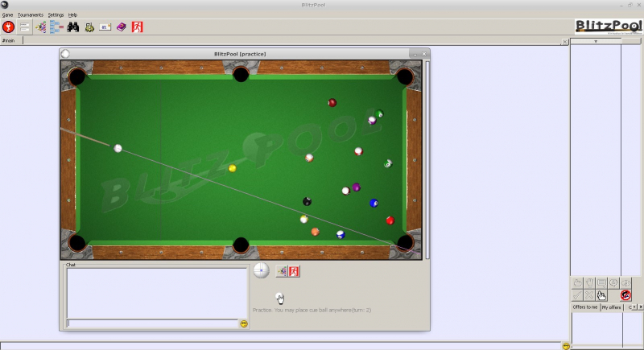Screen dimensions: 644x350
Task: Click the green robot toolbar icon
Action: click(x=89, y=27)
